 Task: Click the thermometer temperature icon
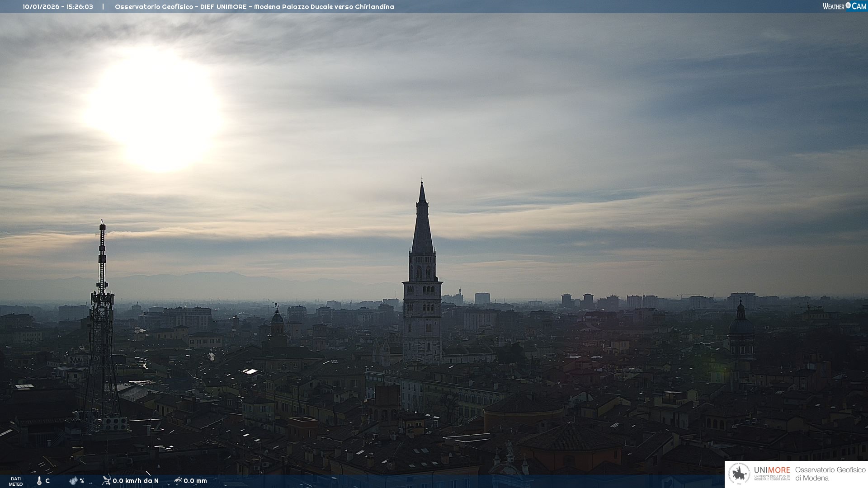click(x=39, y=481)
